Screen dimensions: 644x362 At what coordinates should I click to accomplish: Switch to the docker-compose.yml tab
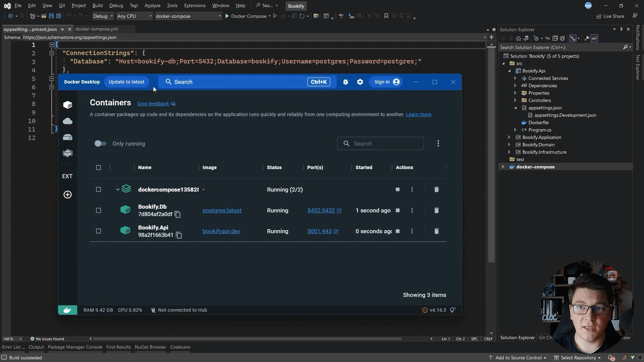pyautogui.click(x=97, y=29)
